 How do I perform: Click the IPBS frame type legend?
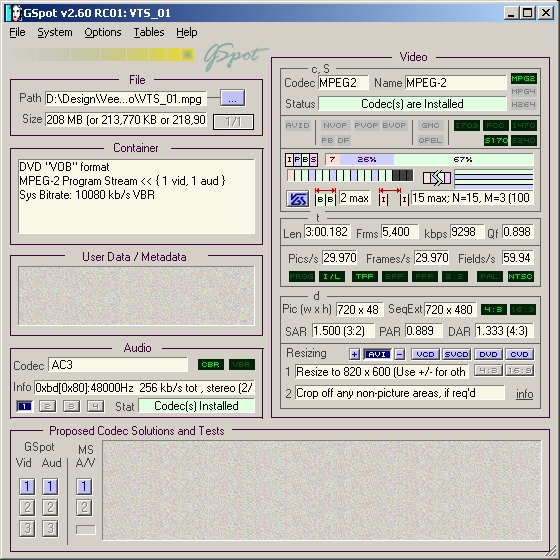pyautogui.click(x=301, y=160)
